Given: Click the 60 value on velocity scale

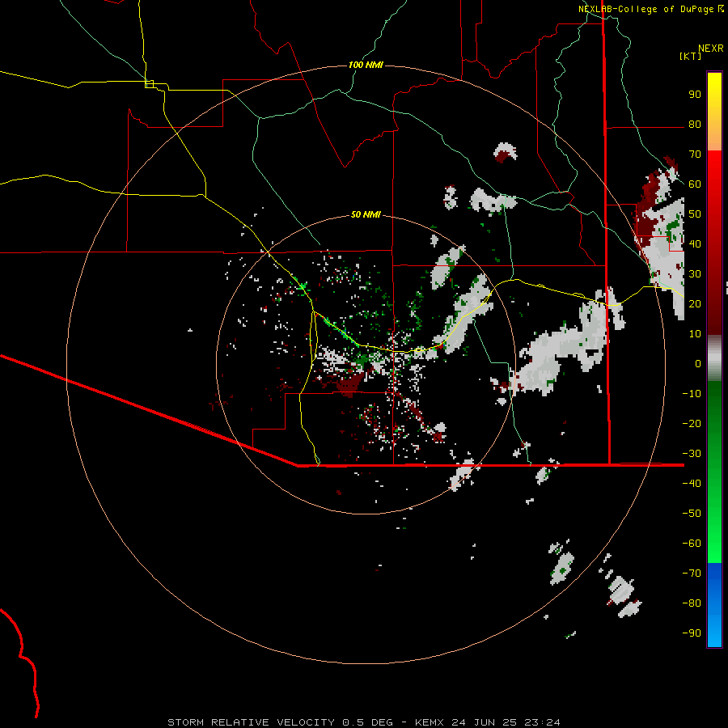Looking at the screenshot, I should [x=695, y=184].
